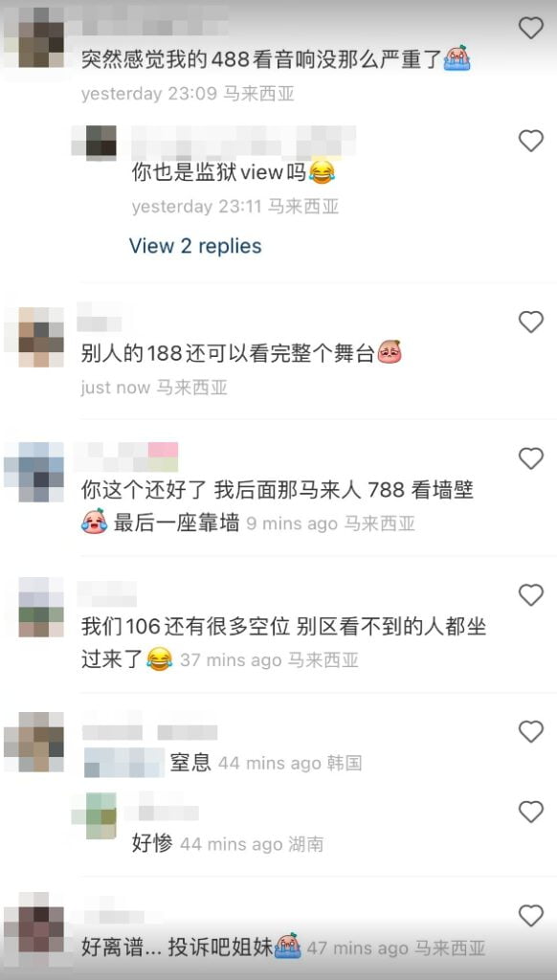This screenshot has height=980, width=557.
Task: Expand View 2 replies
Action: [195, 246]
